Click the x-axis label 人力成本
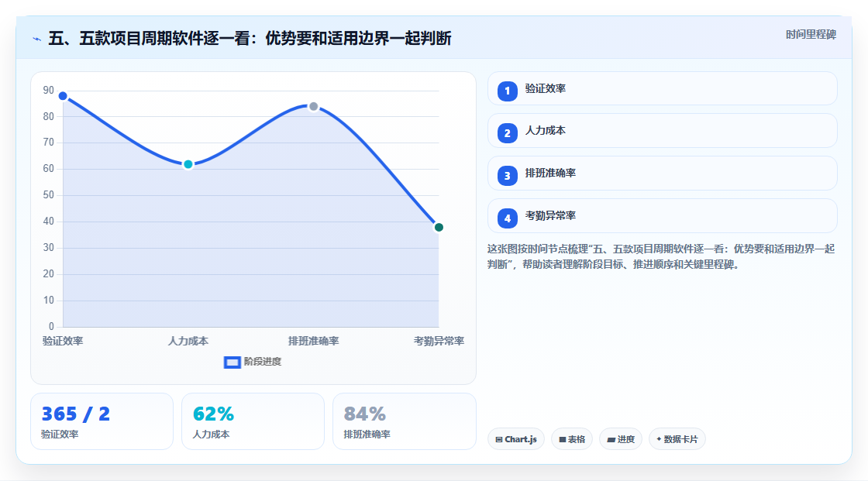This screenshot has height=481, width=868. click(x=188, y=341)
